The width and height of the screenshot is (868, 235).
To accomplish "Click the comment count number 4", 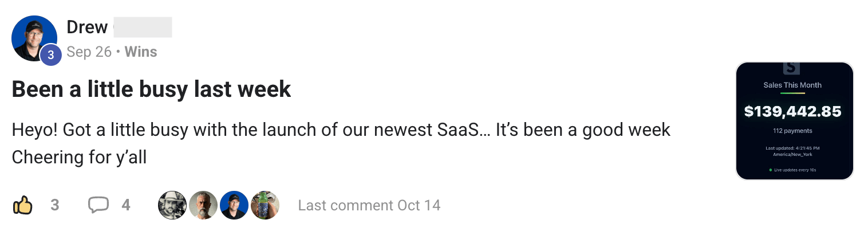I will tap(126, 205).
